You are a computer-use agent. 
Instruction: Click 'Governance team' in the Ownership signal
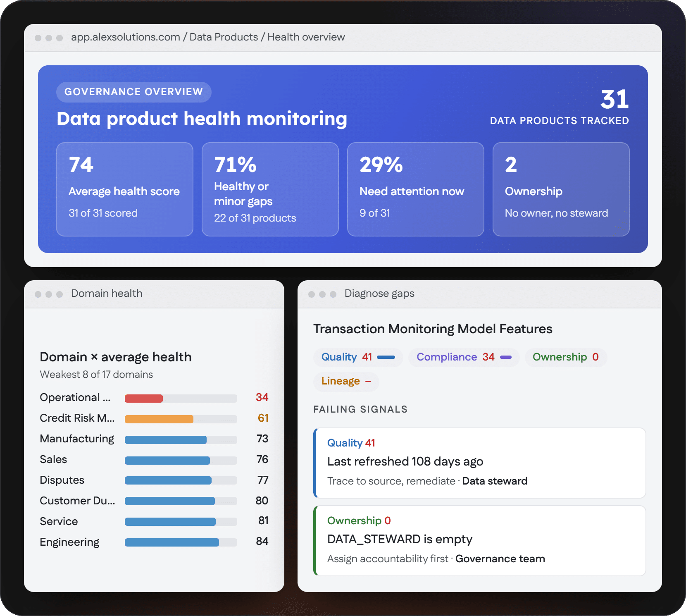pyautogui.click(x=500, y=559)
